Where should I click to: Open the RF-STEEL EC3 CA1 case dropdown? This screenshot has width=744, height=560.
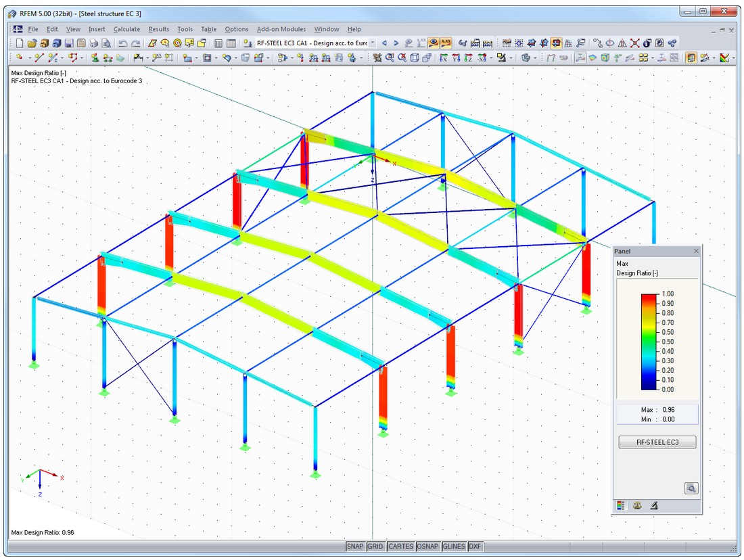(x=373, y=43)
